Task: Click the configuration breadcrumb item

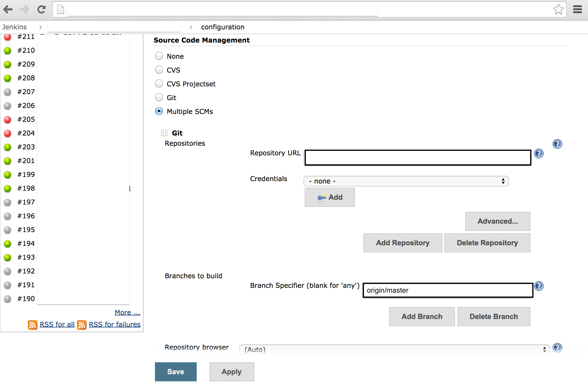Action: pyautogui.click(x=223, y=27)
